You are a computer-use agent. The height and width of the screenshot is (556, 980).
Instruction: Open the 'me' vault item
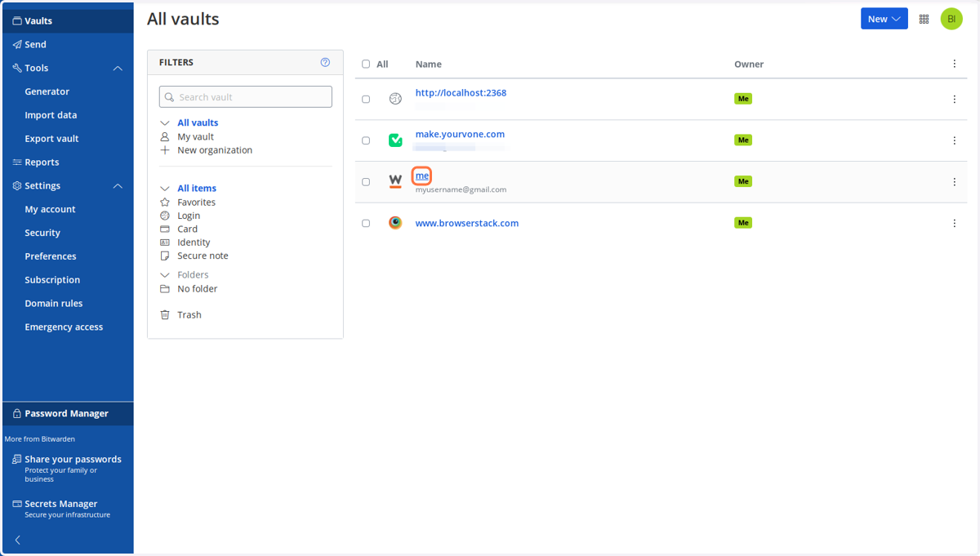[422, 176]
